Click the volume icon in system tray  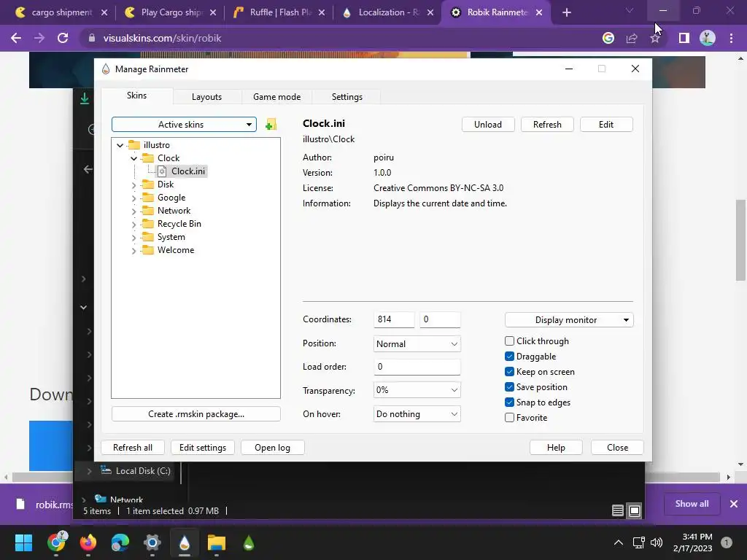coord(657,542)
